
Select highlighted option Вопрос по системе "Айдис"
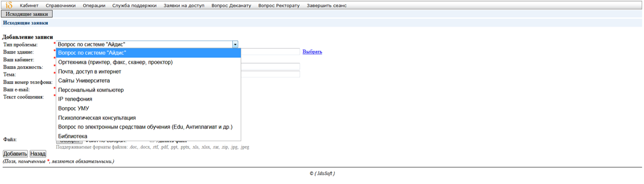(148, 53)
